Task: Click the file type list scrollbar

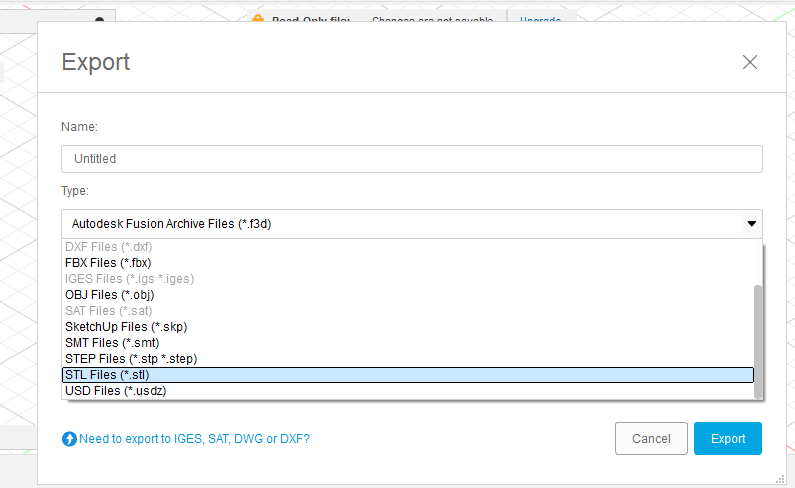Action: (x=758, y=340)
